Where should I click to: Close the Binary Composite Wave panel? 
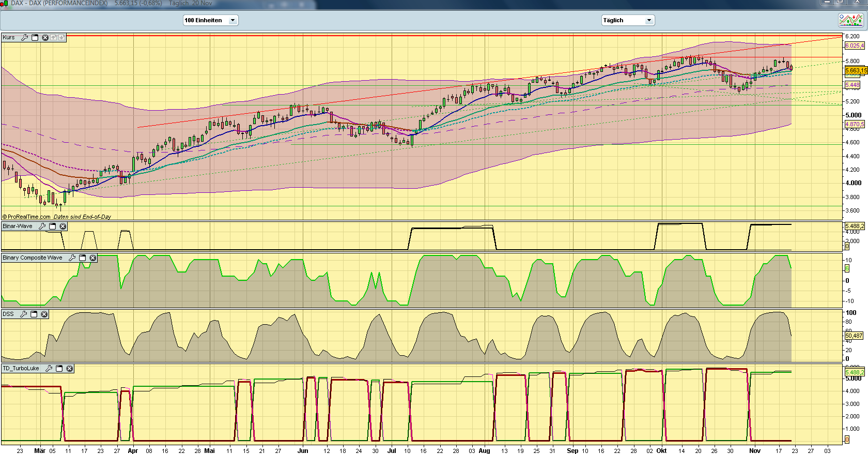click(93, 258)
